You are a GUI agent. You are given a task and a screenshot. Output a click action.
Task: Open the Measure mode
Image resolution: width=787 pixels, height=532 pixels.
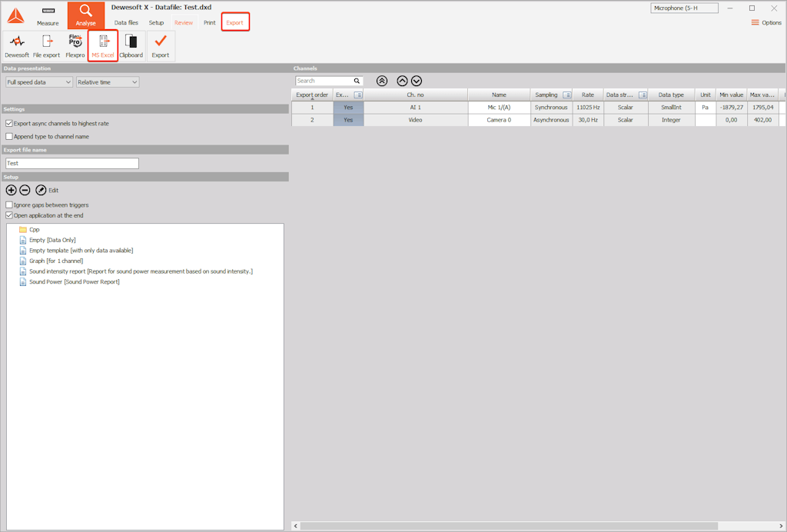[48, 16]
